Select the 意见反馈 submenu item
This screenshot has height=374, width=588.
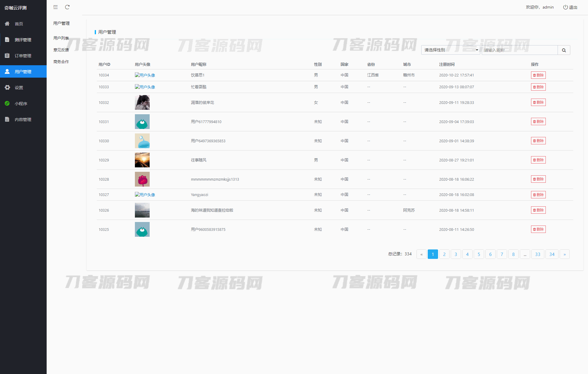[x=61, y=50]
